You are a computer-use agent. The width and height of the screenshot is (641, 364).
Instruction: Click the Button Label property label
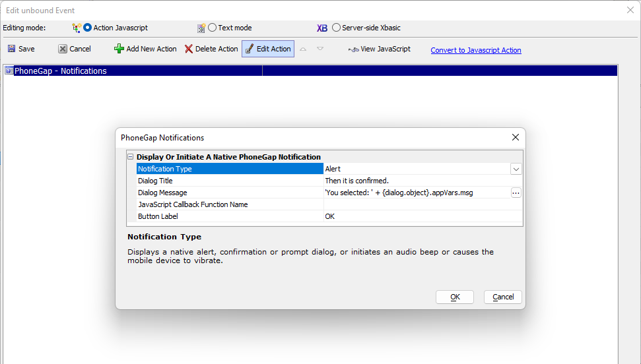tap(158, 216)
